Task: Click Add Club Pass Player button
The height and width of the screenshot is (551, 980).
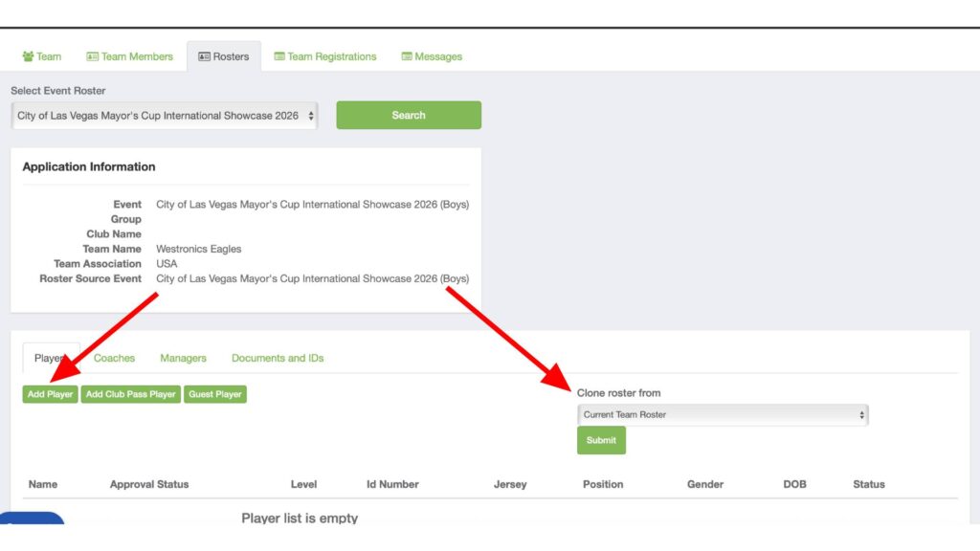Action: point(131,394)
